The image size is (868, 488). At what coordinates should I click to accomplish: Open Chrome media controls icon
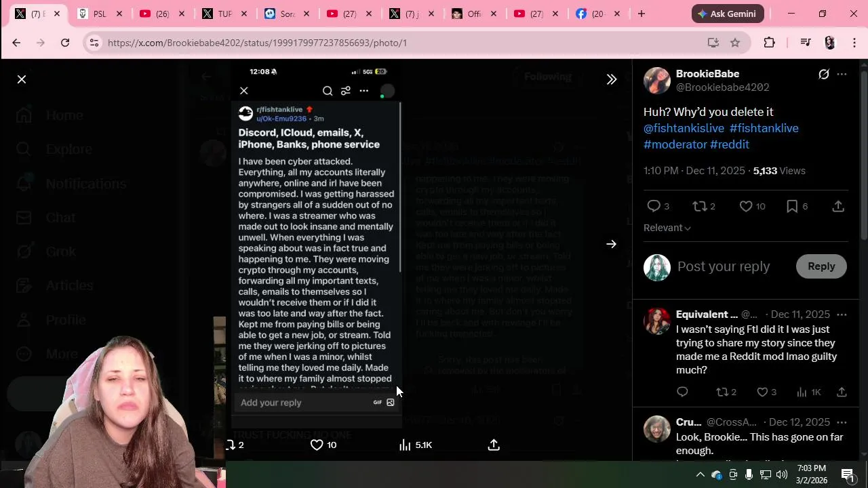coord(806,43)
